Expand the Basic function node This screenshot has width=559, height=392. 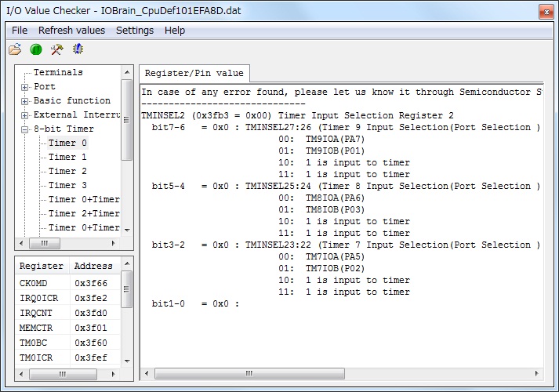[25, 101]
